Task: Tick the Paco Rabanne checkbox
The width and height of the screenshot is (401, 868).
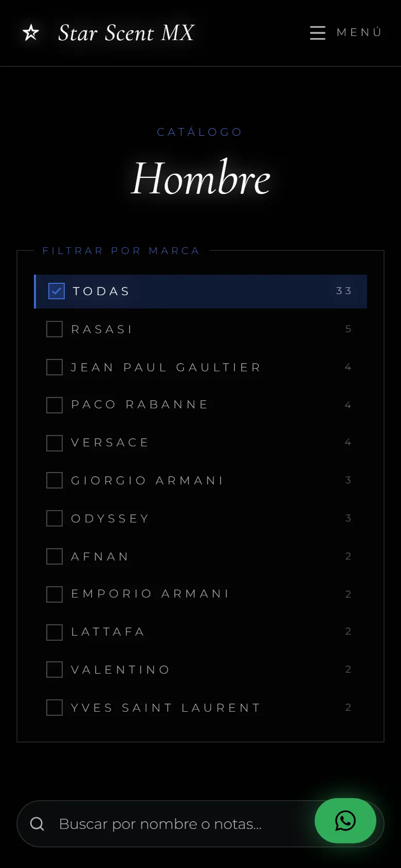Action: (x=54, y=405)
